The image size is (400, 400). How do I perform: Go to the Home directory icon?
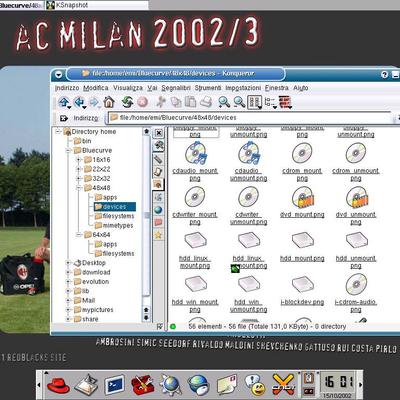(109, 102)
